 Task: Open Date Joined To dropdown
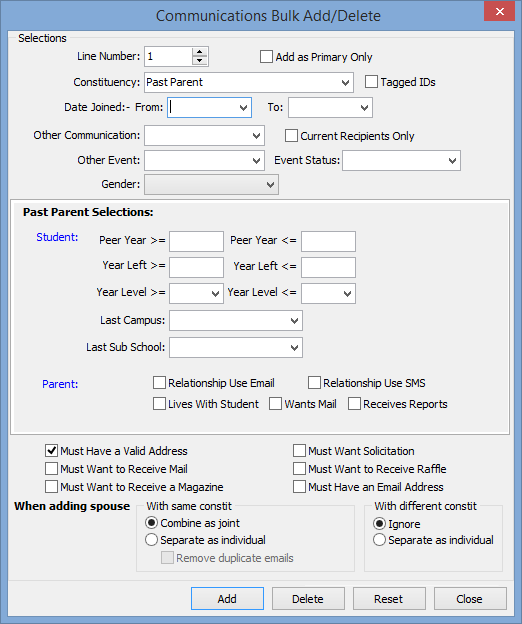364,107
